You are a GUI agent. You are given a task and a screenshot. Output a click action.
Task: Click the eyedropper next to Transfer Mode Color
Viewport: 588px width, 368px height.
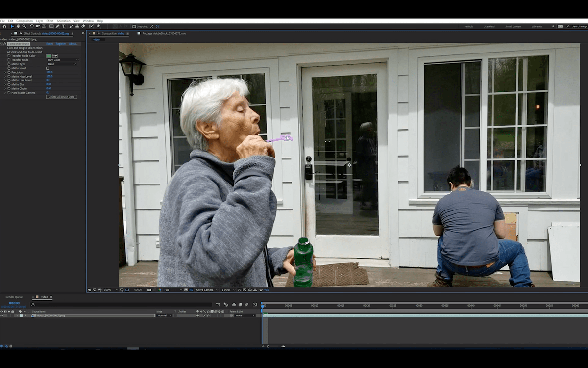(x=55, y=56)
